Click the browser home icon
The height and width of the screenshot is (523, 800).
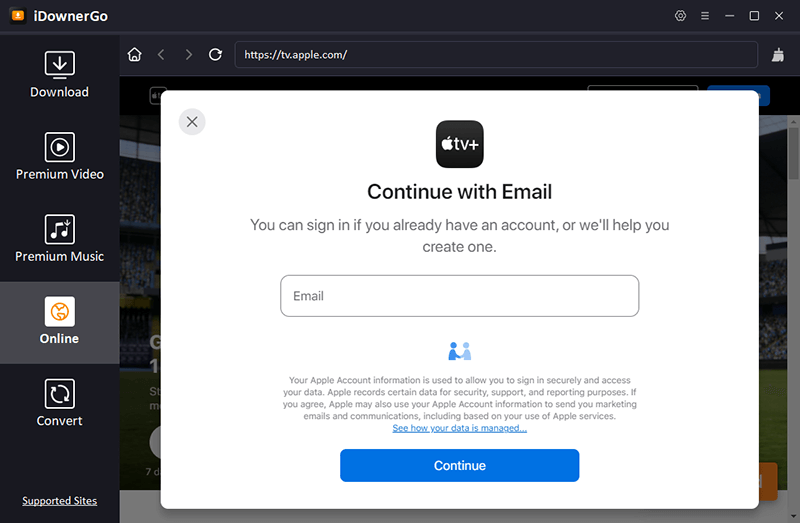click(x=135, y=55)
